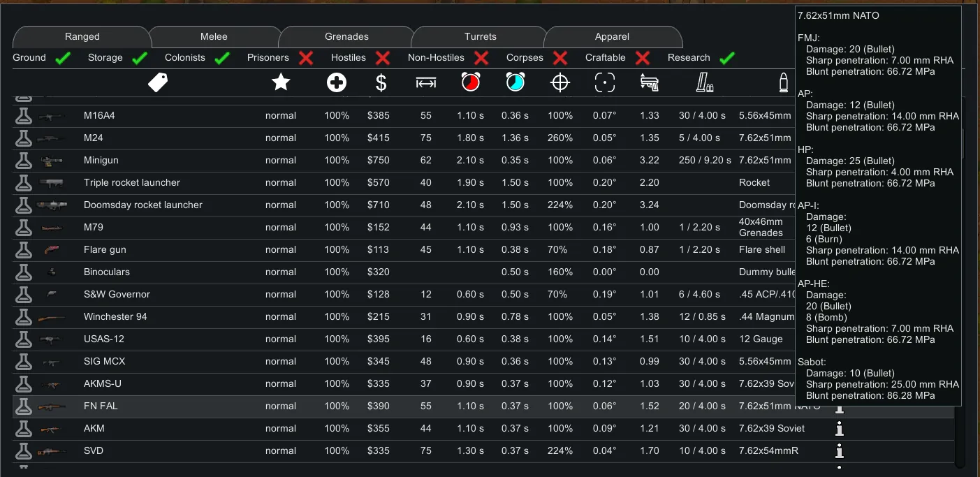Click research flask icon beside Minigun
This screenshot has height=477, width=980.
pyautogui.click(x=24, y=160)
